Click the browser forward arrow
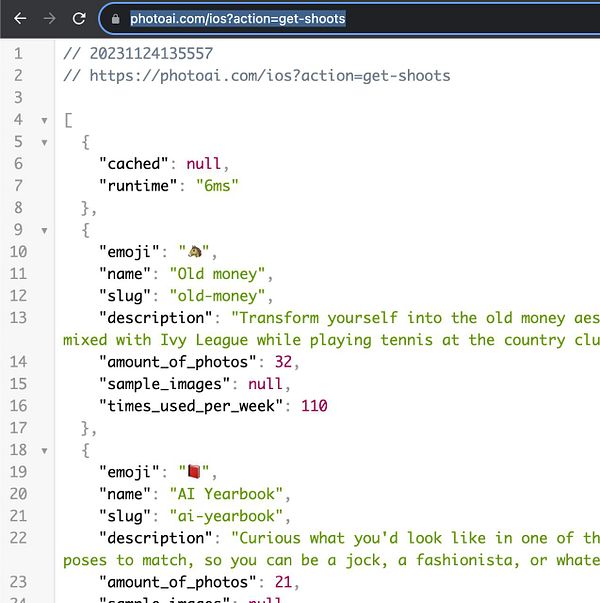600x603 pixels. pyautogui.click(x=49, y=18)
